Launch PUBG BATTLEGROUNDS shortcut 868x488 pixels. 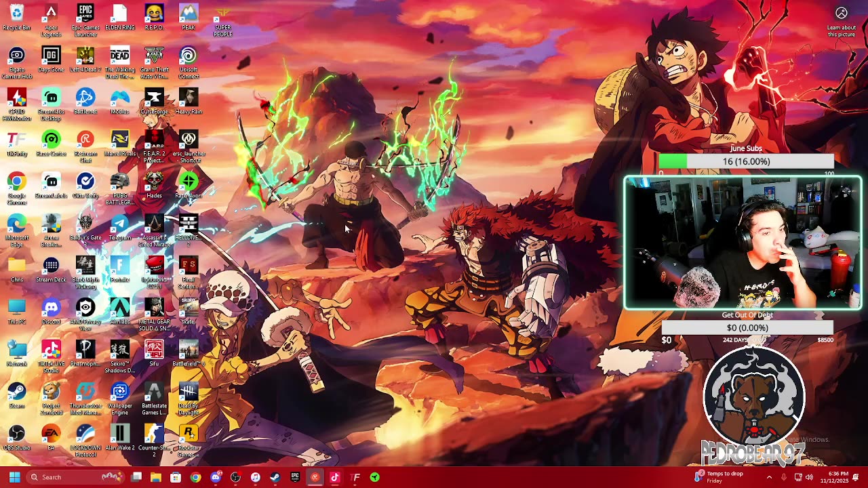(x=120, y=188)
